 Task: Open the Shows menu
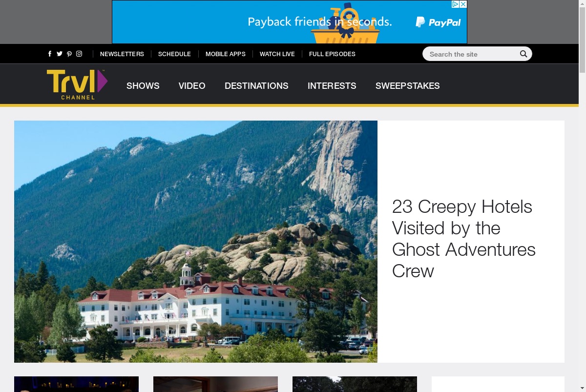[143, 86]
